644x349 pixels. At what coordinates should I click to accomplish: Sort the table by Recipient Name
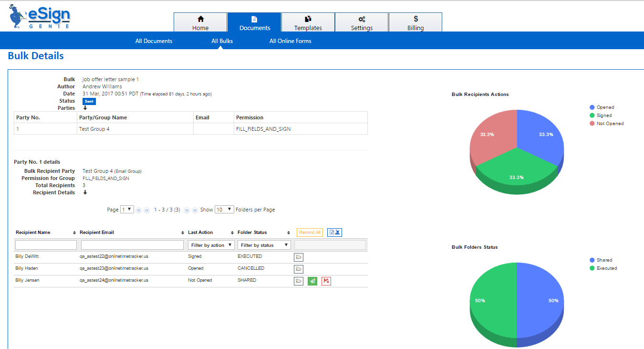coord(74,233)
